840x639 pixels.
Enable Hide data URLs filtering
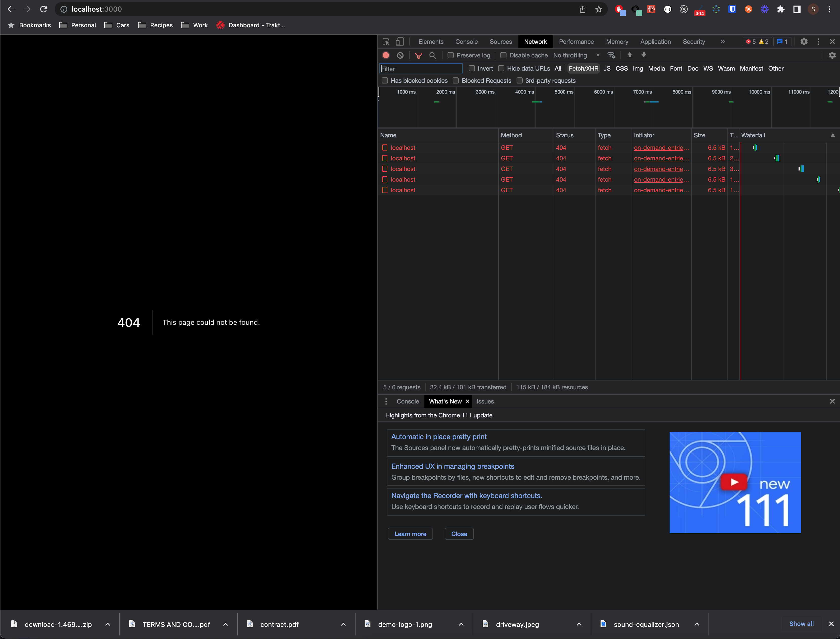tap(501, 69)
